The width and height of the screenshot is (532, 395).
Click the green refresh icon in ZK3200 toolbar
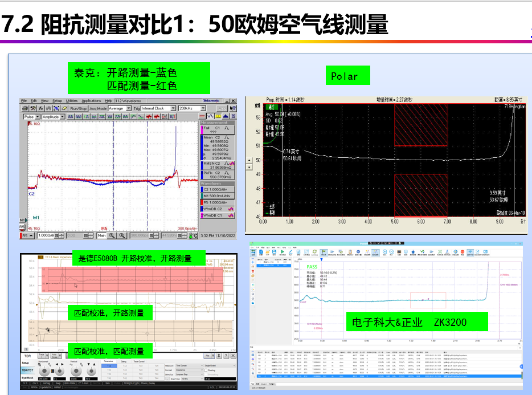tap(314, 252)
